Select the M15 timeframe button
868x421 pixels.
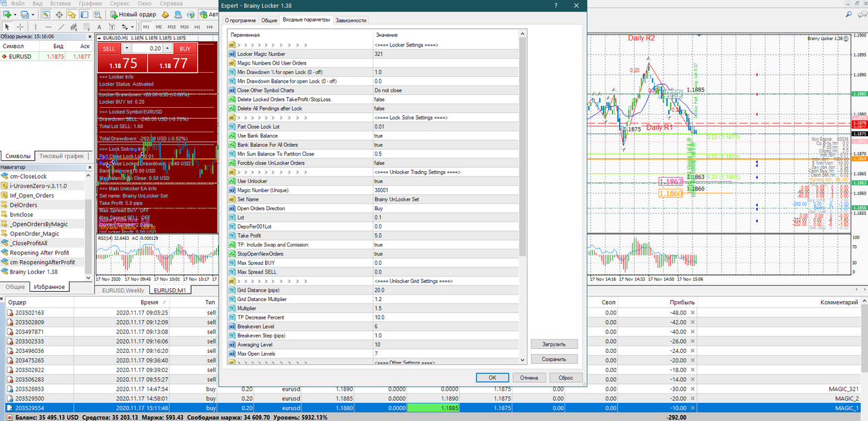172,27
